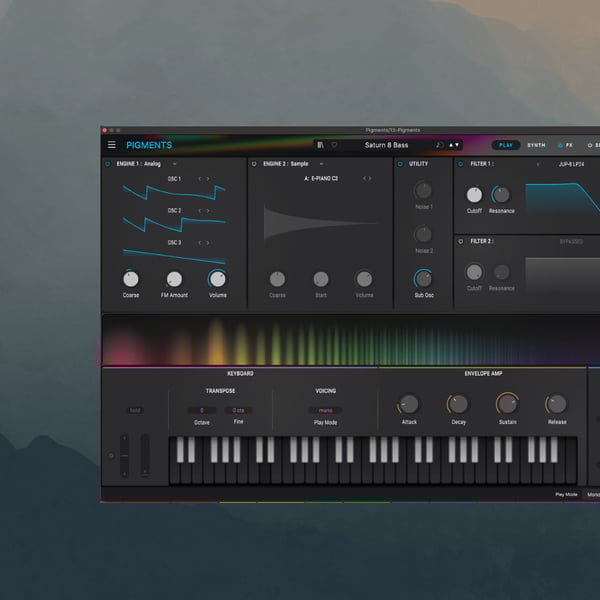This screenshot has height=600, width=600.
Task: Click the Engine 1 Coarse knob
Action: tap(130, 279)
